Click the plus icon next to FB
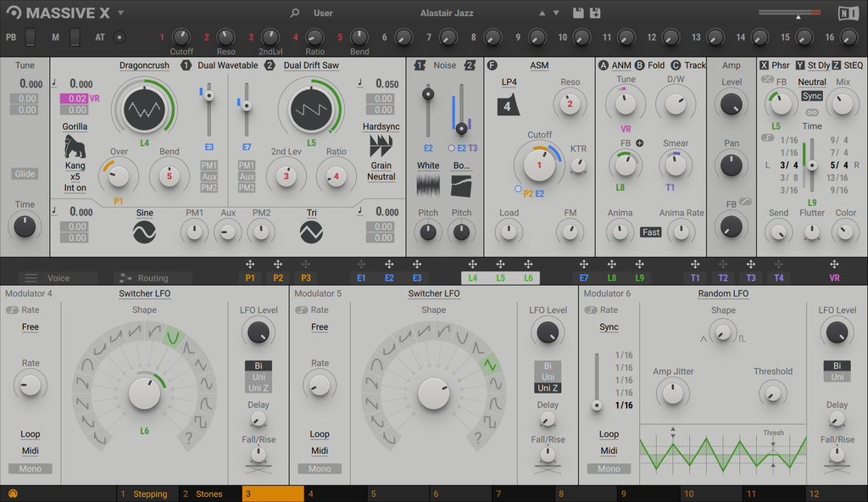This screenshot has width=868, height=502. coord(639,143)
